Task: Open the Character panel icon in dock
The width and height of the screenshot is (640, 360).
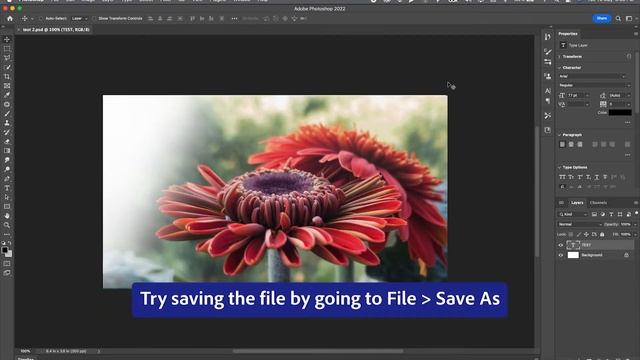Action: 548,91
